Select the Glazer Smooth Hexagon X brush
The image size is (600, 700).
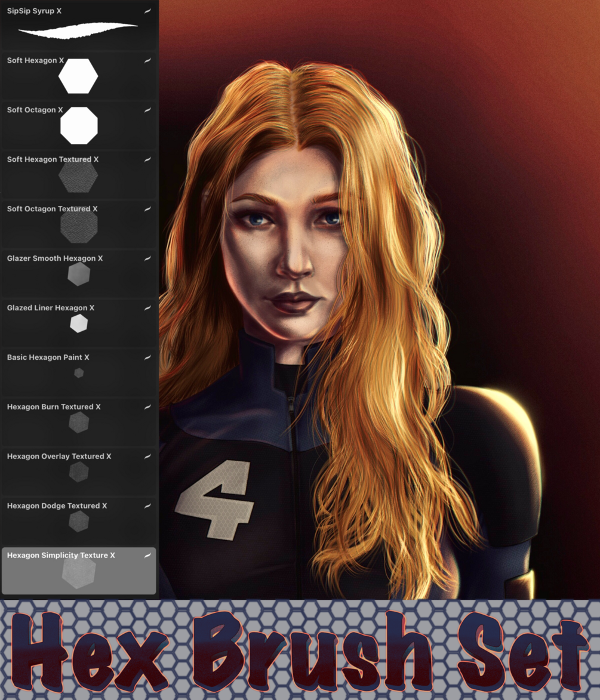point(79,274)
